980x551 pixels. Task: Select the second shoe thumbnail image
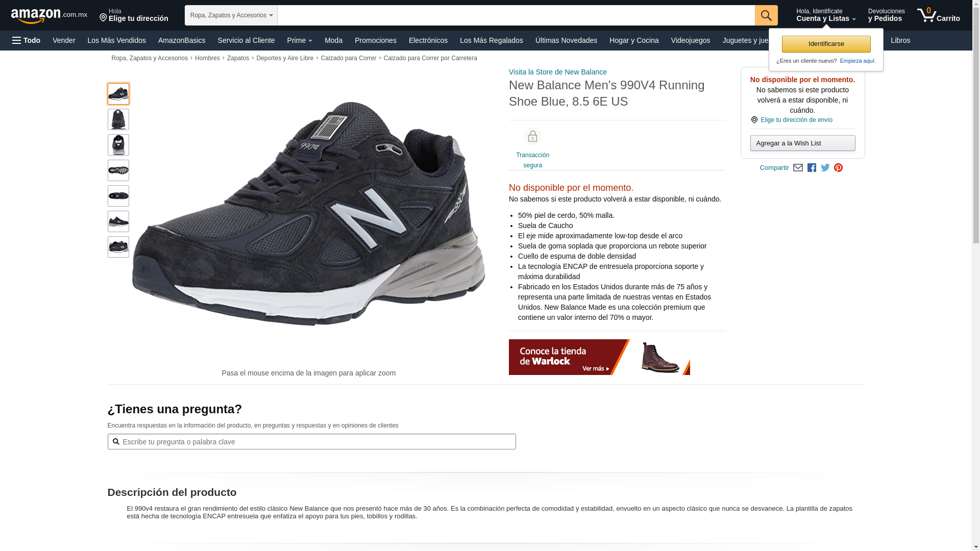click(x=118, y=119)
